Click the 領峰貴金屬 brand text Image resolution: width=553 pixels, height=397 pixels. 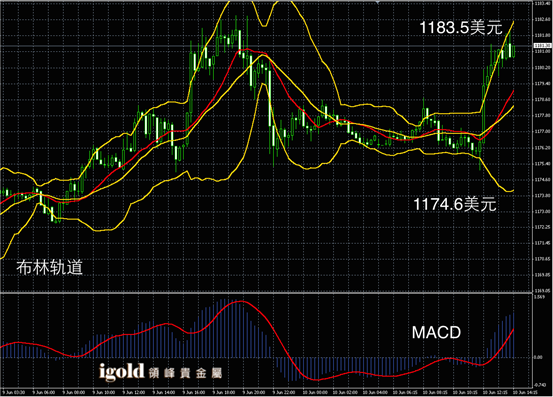(x=186, y=373)
